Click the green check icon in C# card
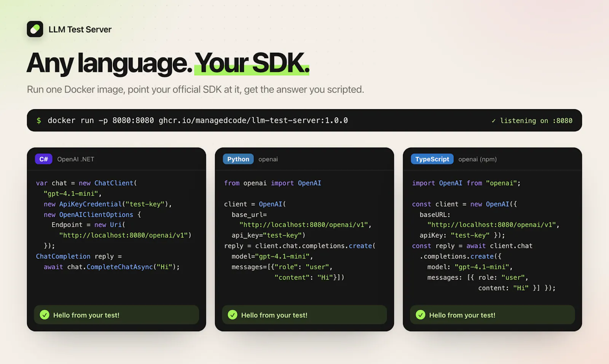This screenshot has height=364, width=609. click(x=45, y=315)
